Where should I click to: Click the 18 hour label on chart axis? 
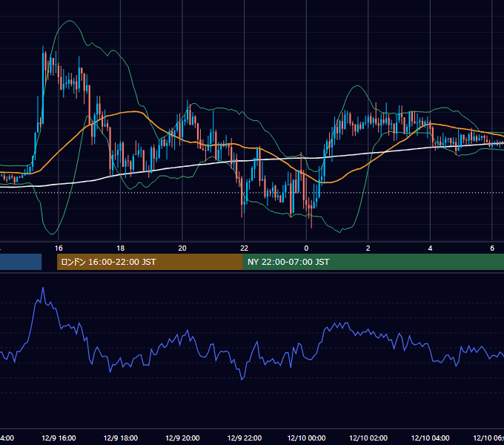click(121, 248)
